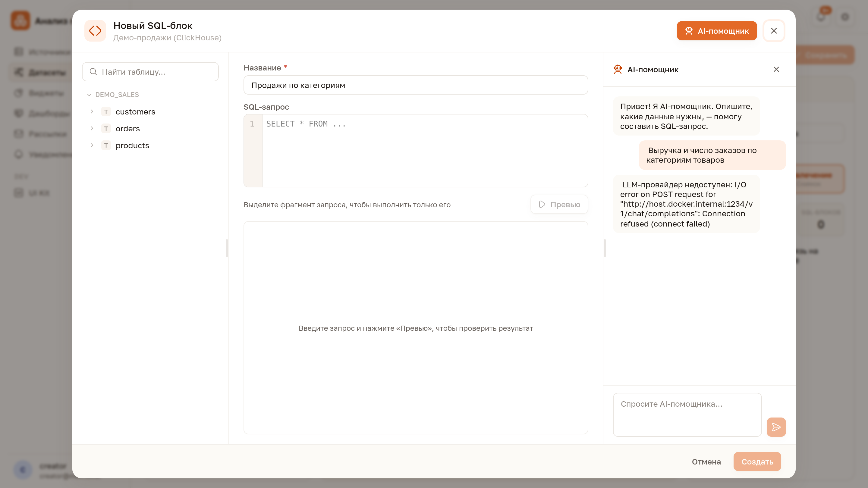Click the AI-помощник button in header
Viewport: 868px width, 488px height.
coord(717,31)
